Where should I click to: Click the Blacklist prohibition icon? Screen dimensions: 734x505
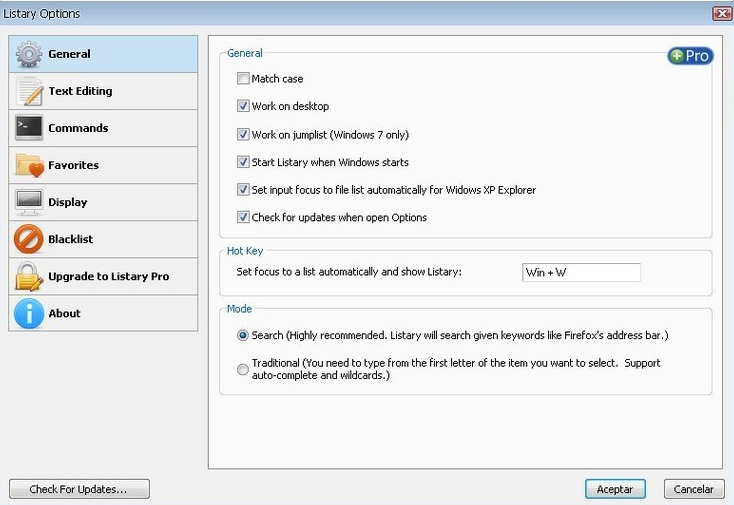pos(28,239)
